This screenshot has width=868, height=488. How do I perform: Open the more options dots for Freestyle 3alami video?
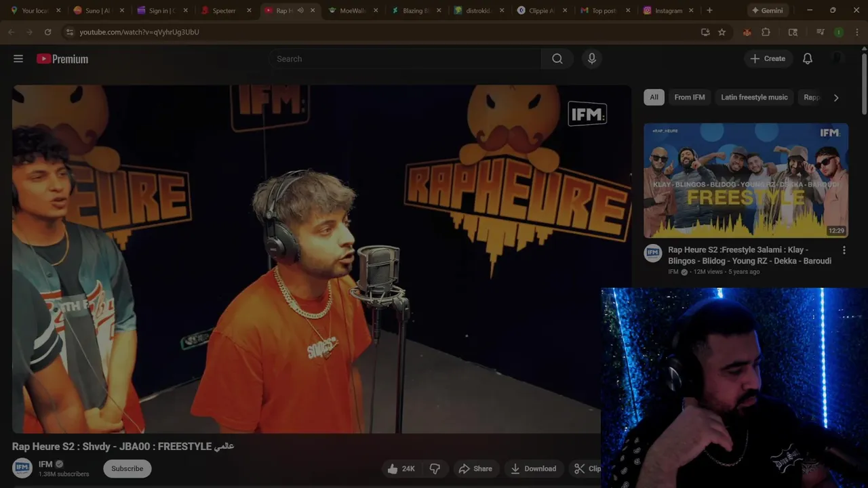pos(844,250)
